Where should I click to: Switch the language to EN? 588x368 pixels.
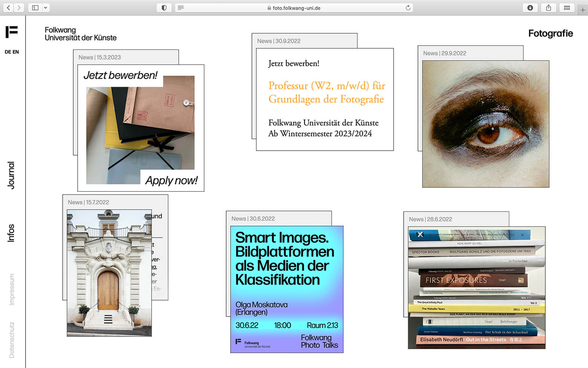[15, 52]
